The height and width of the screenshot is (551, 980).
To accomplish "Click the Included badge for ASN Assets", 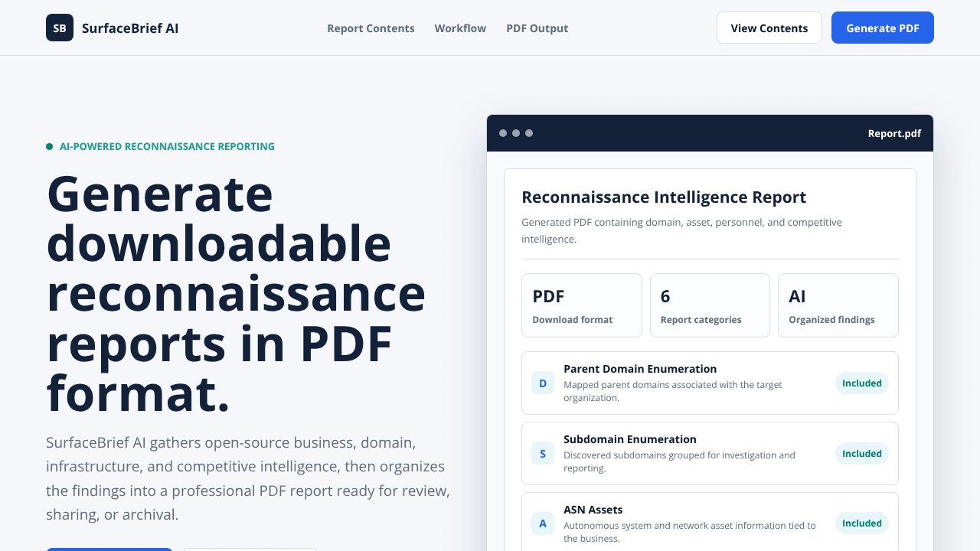I will click(x=862, y=523).
